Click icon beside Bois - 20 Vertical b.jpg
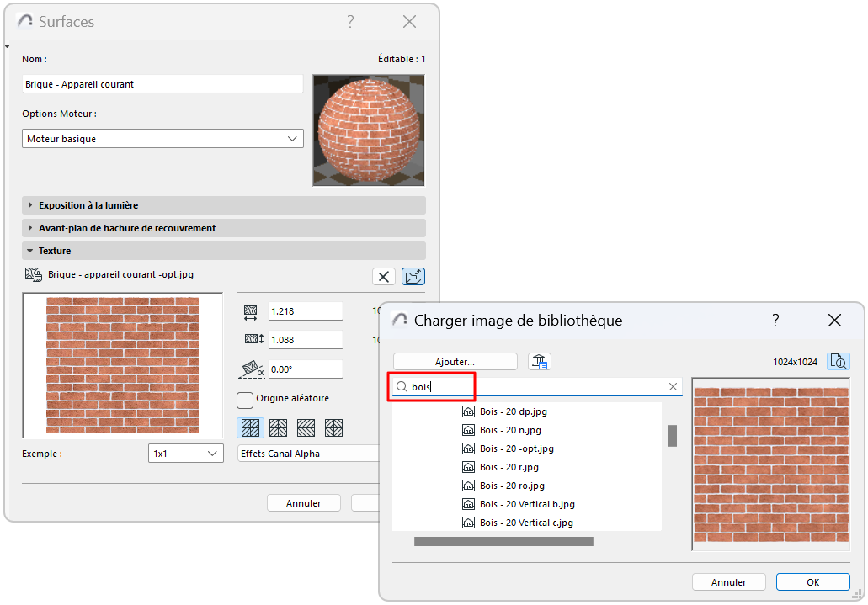This screenshot has width=868, height=605. (x=468, y=504)
